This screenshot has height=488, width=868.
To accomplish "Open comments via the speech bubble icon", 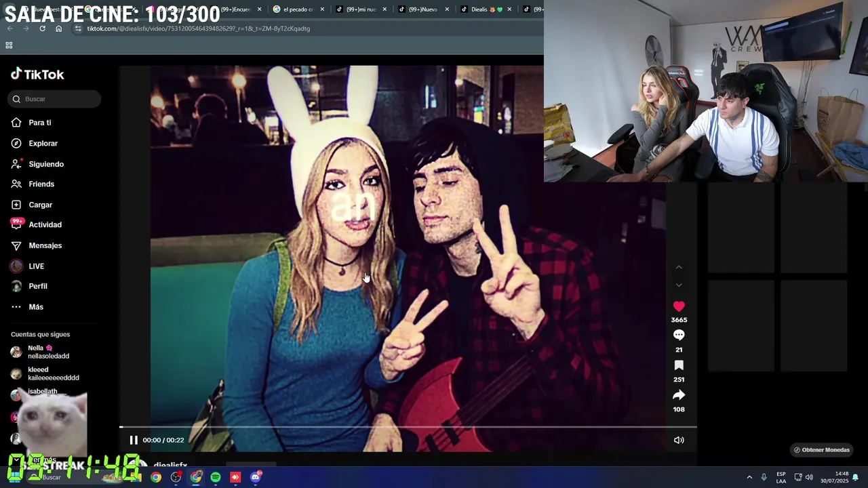I will pyautogui.click(x=679, y=335).
